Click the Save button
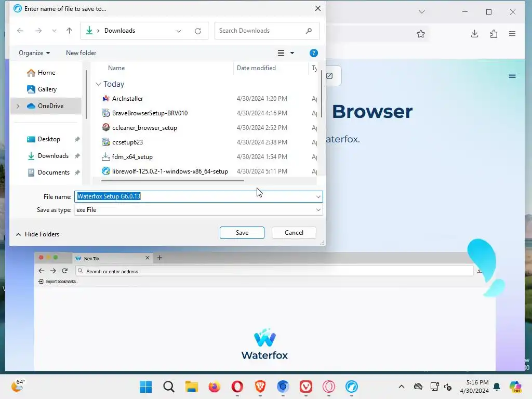Viewport: 532px width, 399px height. (242, 233)
